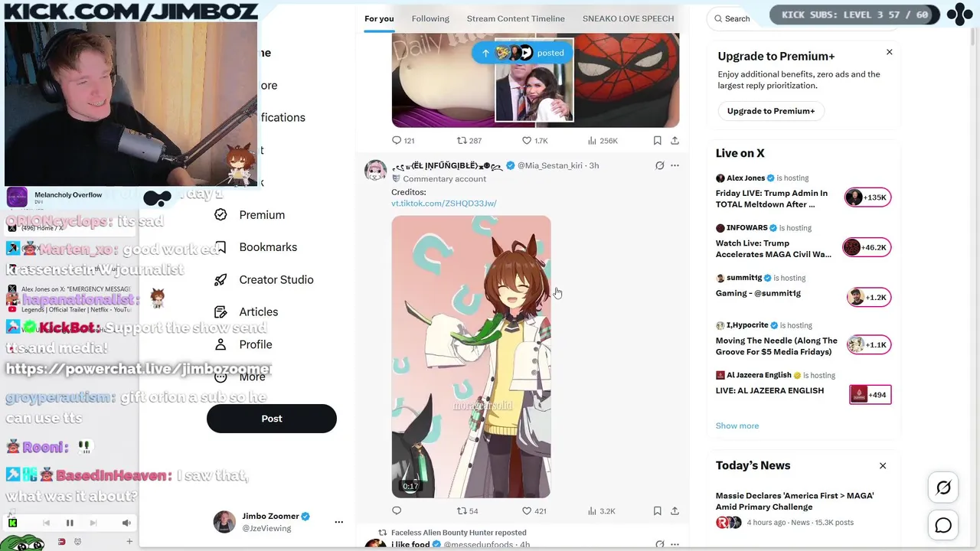Open Grok icon on Mia_Sestan_kiri post
Screen dimensions: 980x551
[x=659, y=165]
